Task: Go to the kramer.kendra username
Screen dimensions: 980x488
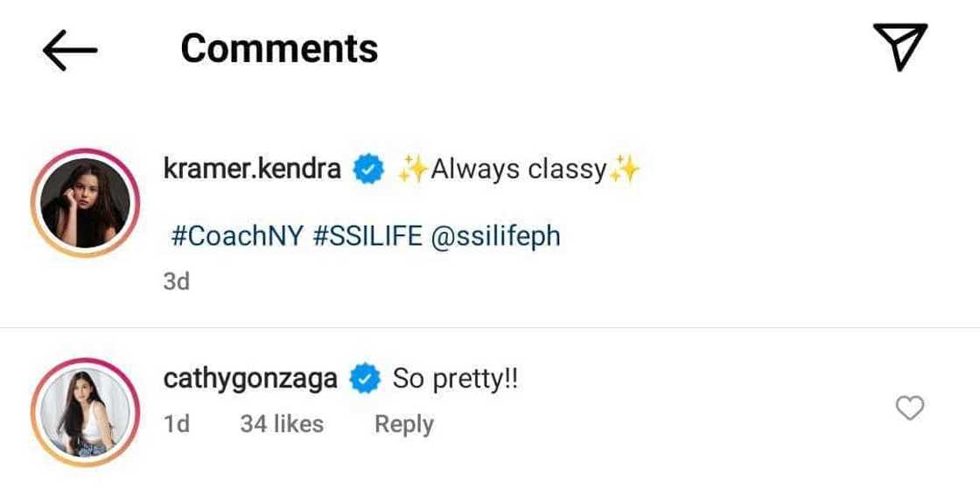Action: coord(252,168)
